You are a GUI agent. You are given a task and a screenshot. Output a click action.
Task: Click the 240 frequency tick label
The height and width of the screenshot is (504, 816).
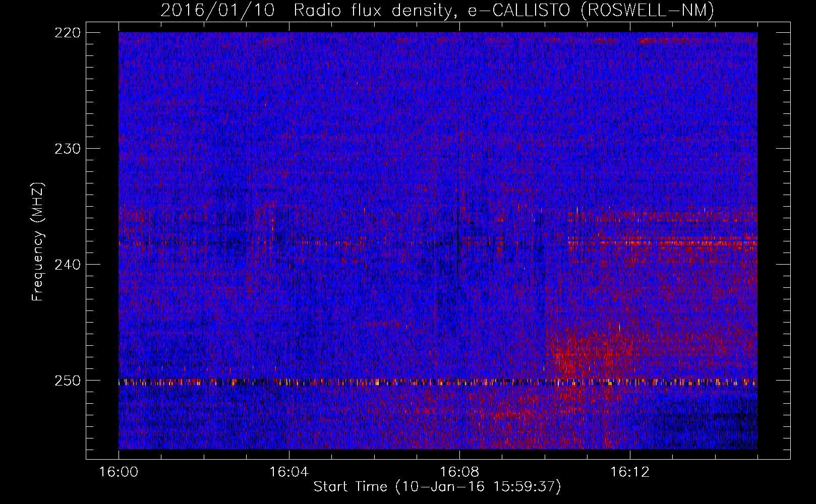tap(67, 265)
